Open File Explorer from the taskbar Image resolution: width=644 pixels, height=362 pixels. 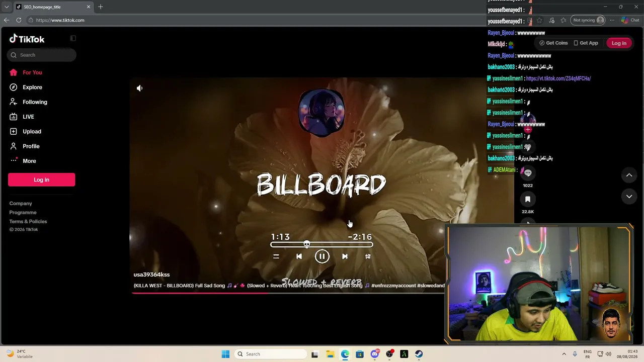pos(330,354)
